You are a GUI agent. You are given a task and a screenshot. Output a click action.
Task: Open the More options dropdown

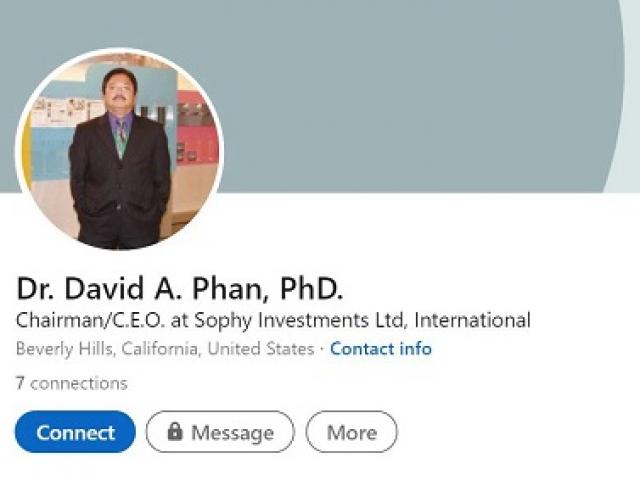click(x=351, y=432)
